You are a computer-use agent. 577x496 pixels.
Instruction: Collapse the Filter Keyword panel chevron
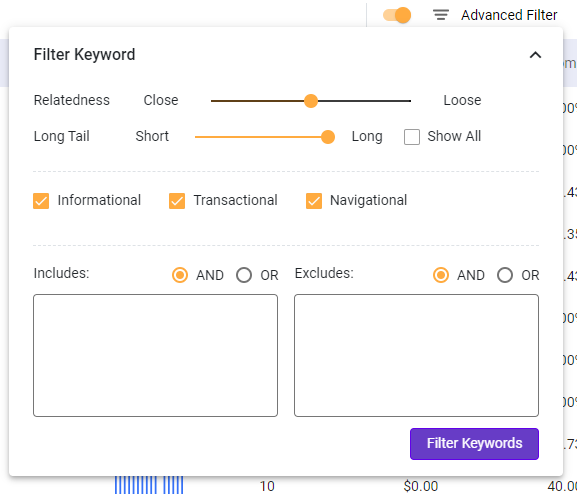[x=535, y=55]
